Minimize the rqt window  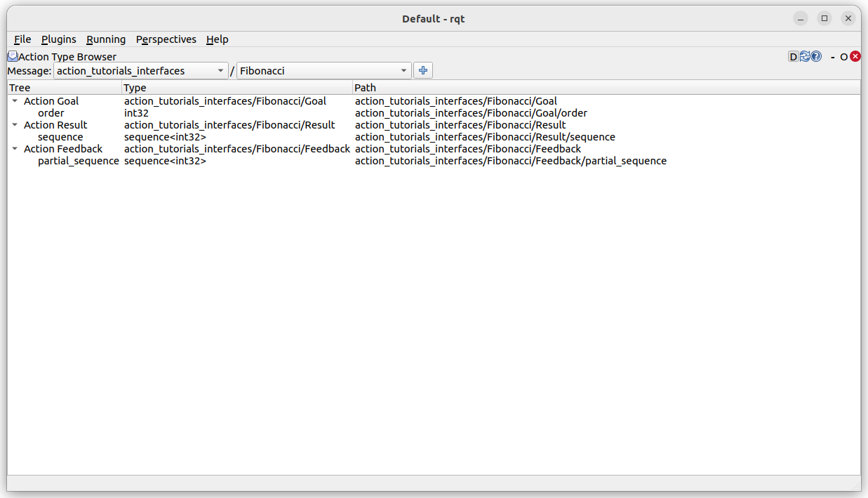tap(801, 18)
